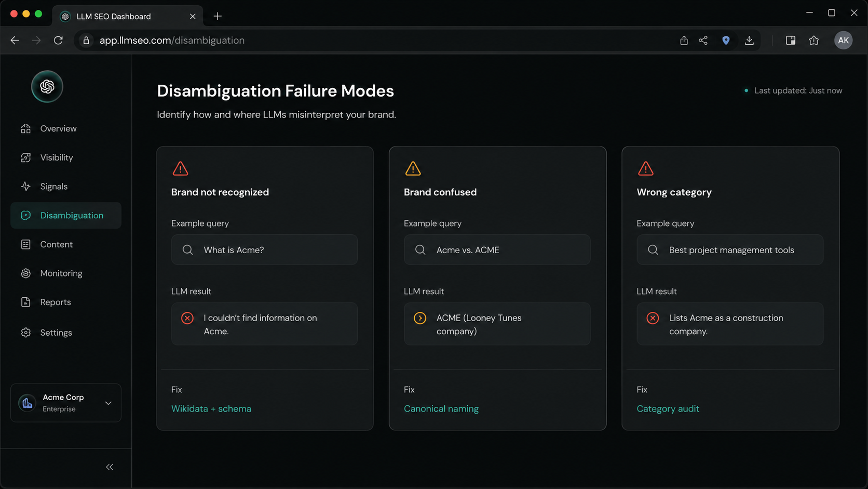This screenshot has height=489, width=868.
Task: Click the LLM SEO logo in the sidebar
Action: tap(47, 86)
